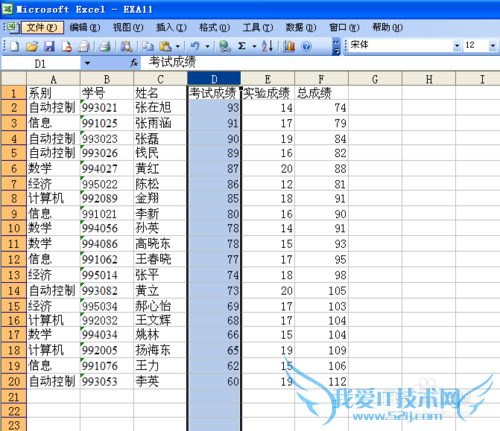The height and width of the screenshot is (431, 500).
Task: Select column E header
Action: click(268, 79)
